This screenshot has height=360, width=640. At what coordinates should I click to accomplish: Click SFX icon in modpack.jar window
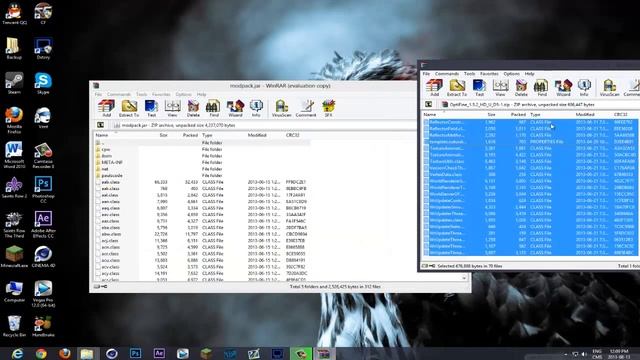(329, 108)
